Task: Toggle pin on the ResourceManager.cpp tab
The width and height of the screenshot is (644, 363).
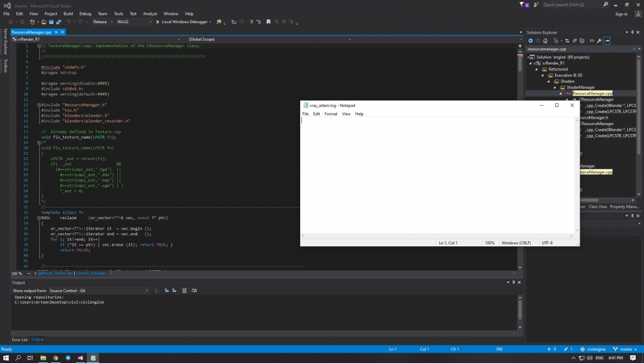Action: 56,32
